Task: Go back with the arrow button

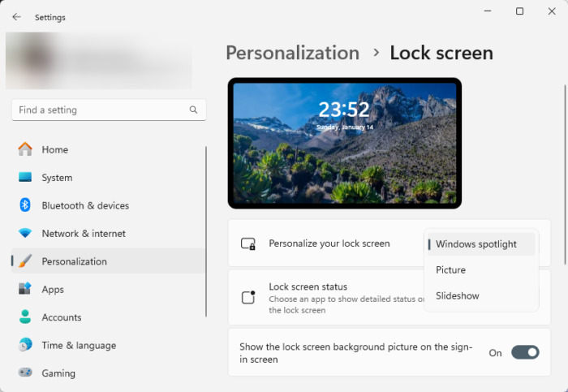Action: [x=16, y=17]
